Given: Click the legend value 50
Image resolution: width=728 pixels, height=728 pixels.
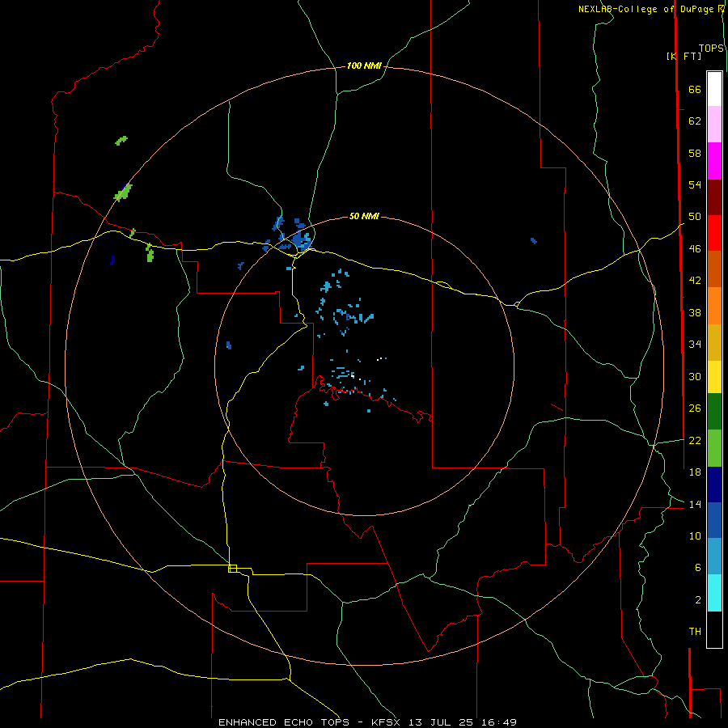Looking at the screenshot, I should pos(695,217).
